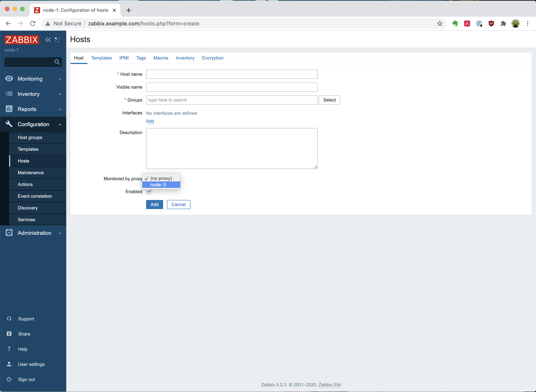Open the Encryption tab
The width and height of the screenshot is (536, 392).
[213, 58]
